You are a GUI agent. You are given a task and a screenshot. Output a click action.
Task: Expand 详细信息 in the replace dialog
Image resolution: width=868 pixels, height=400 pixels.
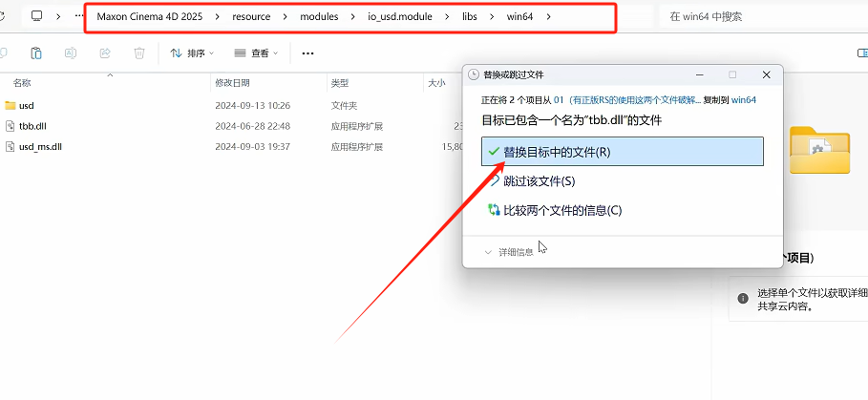(x=510, y=252)
